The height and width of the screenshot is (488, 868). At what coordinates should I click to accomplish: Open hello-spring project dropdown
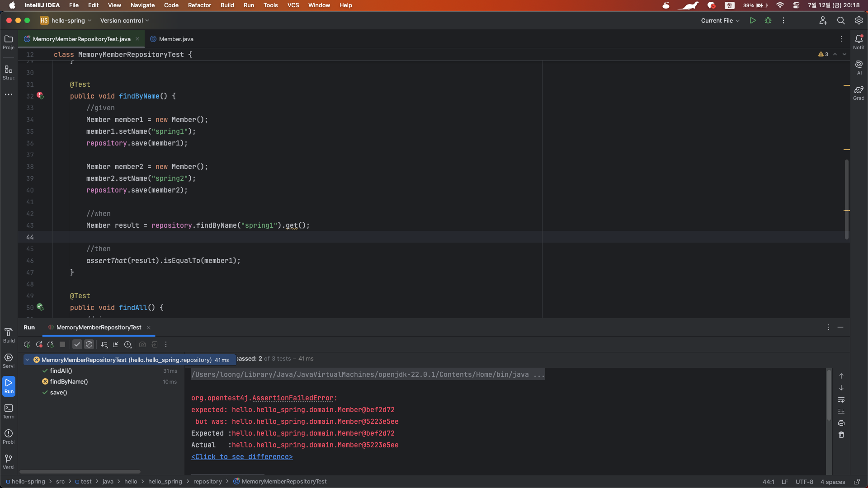[x=66, y=20]
